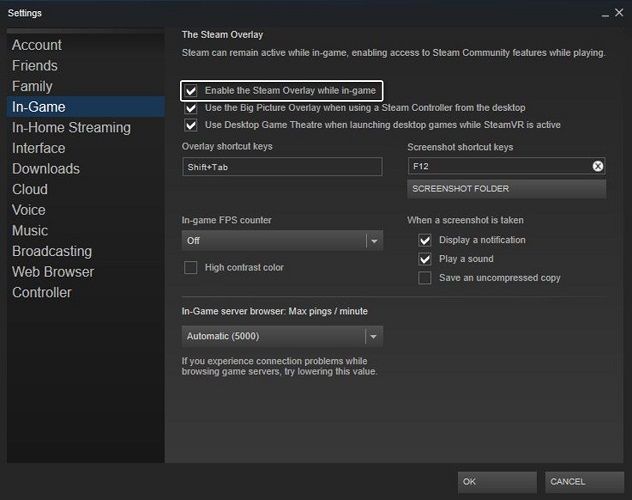The width and height of the screenshot is (632, 500).
Task: Discard changes with the CANCEL button
Action: point(584,482)
